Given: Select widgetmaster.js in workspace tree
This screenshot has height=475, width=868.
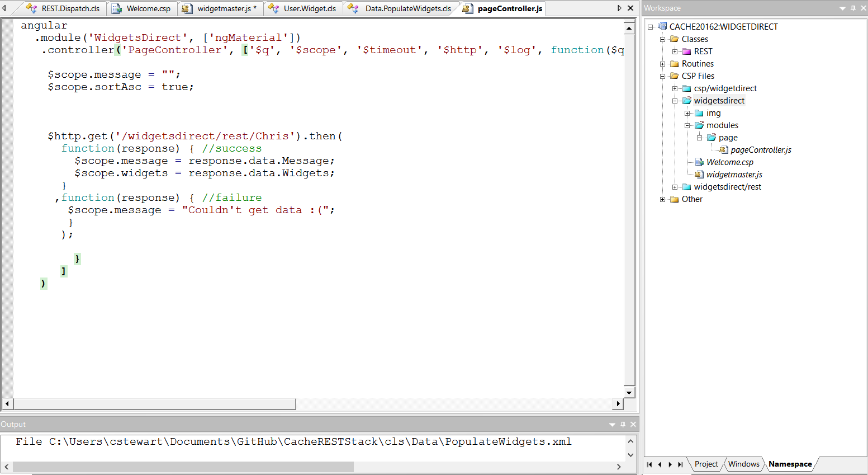Looking at the screenshot, I should pyautogui.click(x=734, y=175).
